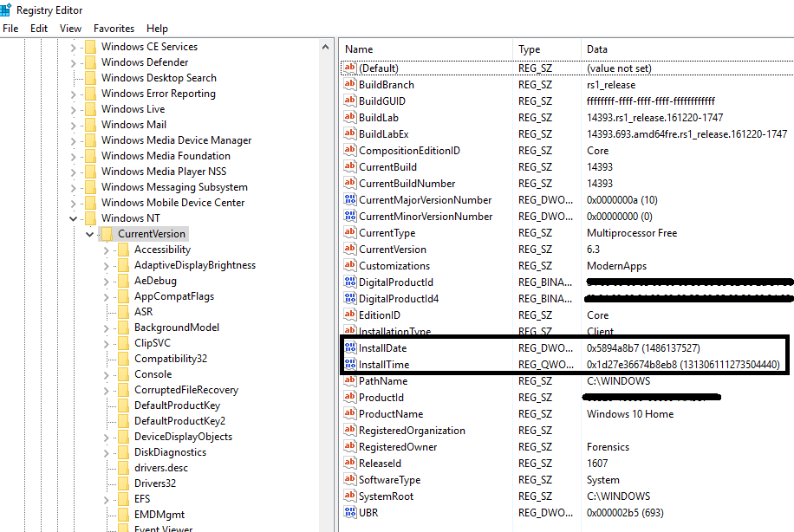Click the DWORD icon of UBR

pos(350,512)
